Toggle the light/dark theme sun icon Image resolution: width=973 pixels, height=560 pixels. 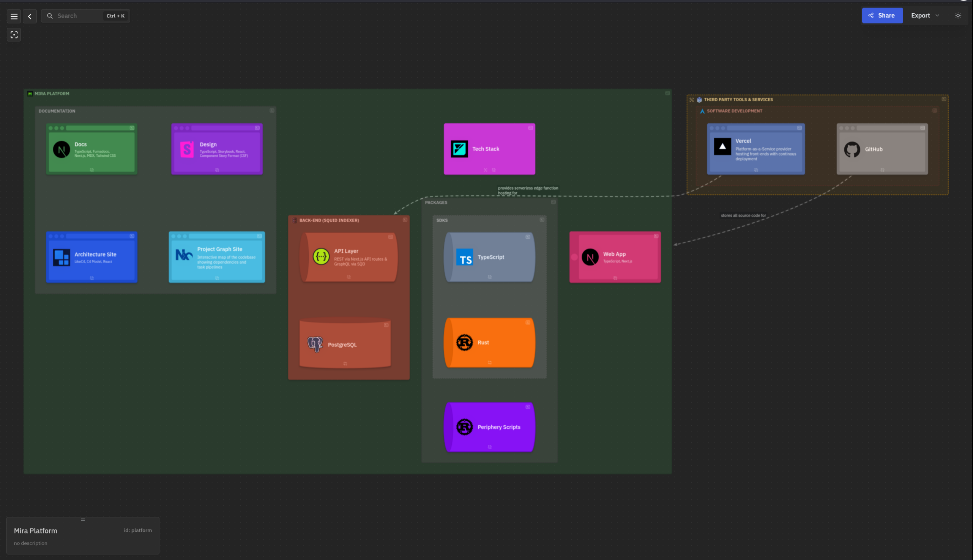point(957,16)
